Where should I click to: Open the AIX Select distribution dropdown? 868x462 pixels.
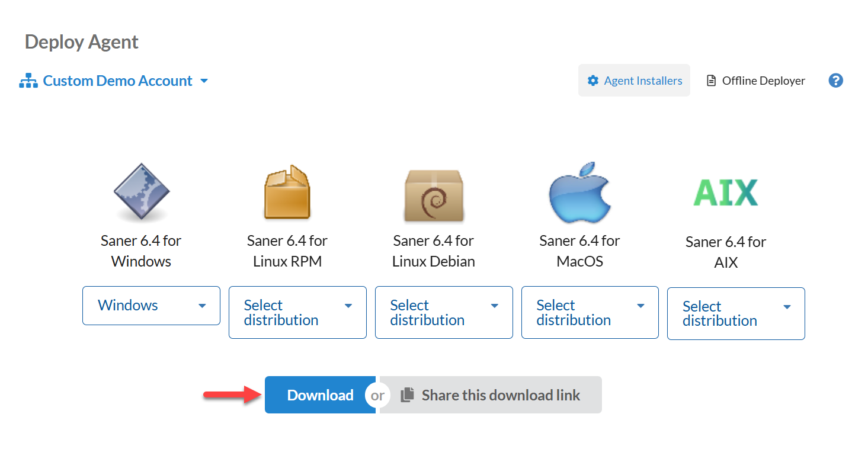pyautogui.click(x=736, y=314)
